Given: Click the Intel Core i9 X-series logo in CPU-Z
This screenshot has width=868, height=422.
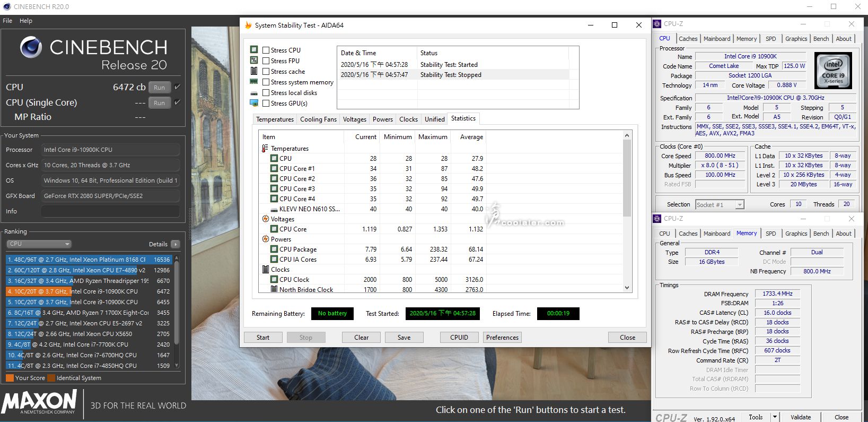Looking at the screenshot, I should [x=833, y=70].
